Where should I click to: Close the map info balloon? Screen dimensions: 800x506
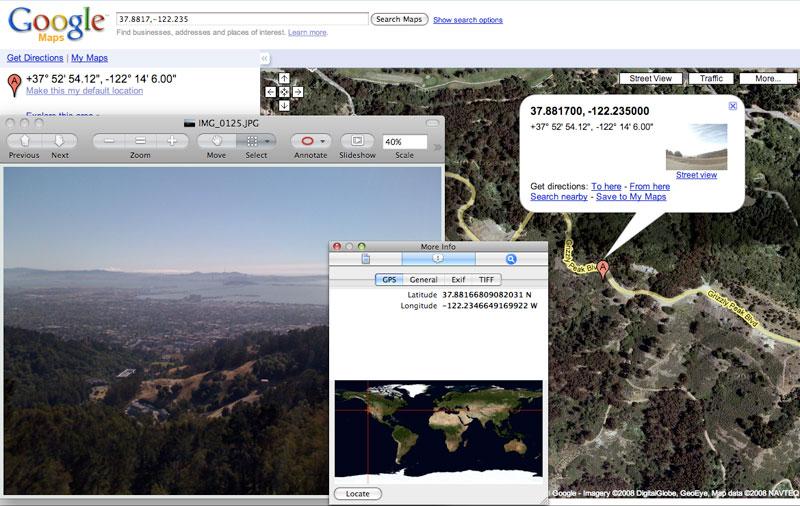point(733,106)
